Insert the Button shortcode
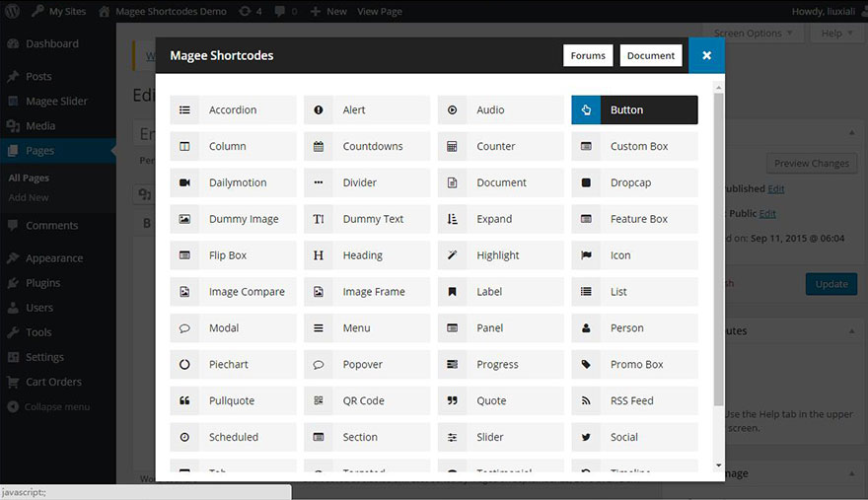This screenshot has height=500, width=868. [x=634, y=110]
